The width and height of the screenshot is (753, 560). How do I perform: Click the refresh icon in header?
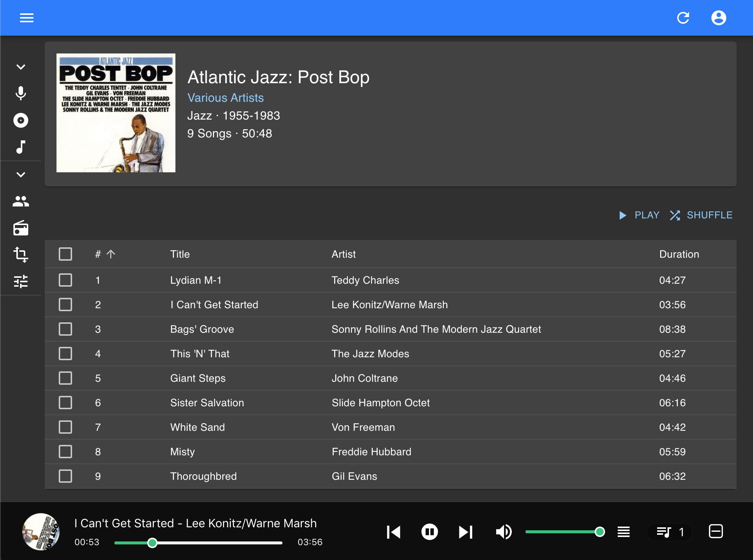pos(683,18)
